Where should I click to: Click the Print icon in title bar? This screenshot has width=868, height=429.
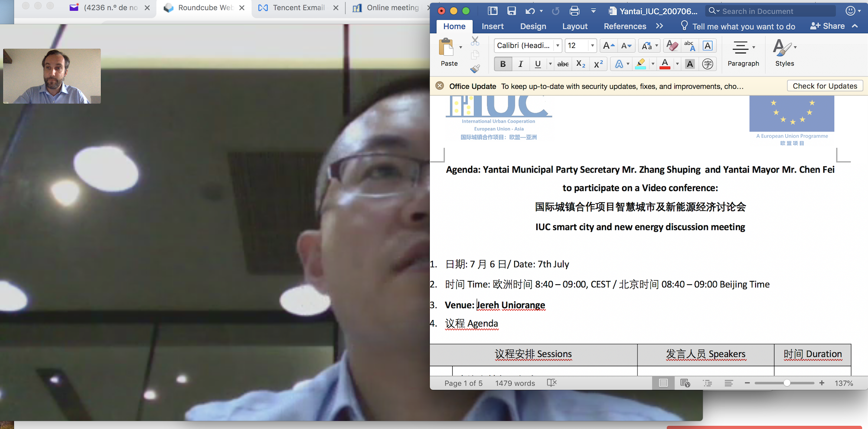pos(574,11)
